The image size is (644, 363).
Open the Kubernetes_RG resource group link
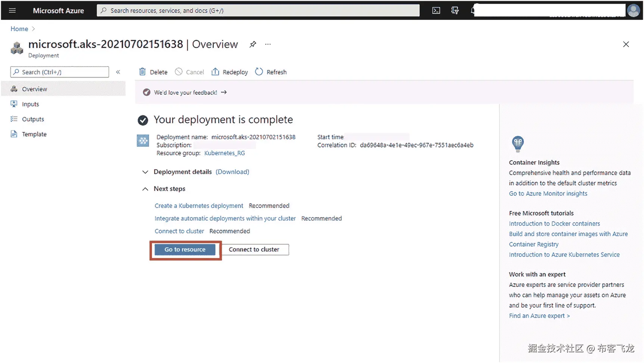pyautogui.click(x=225, y=153)
